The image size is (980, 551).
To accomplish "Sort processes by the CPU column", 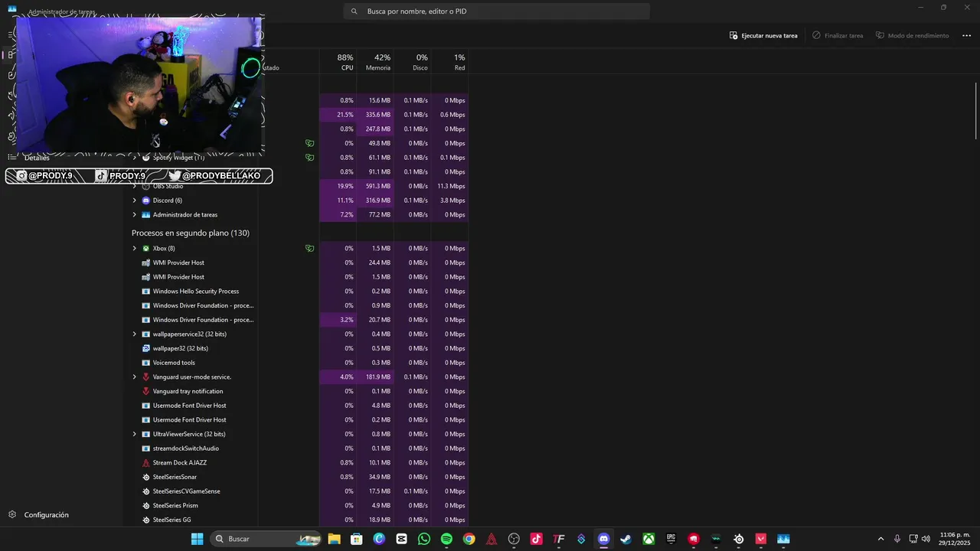I will pos(338,62).
